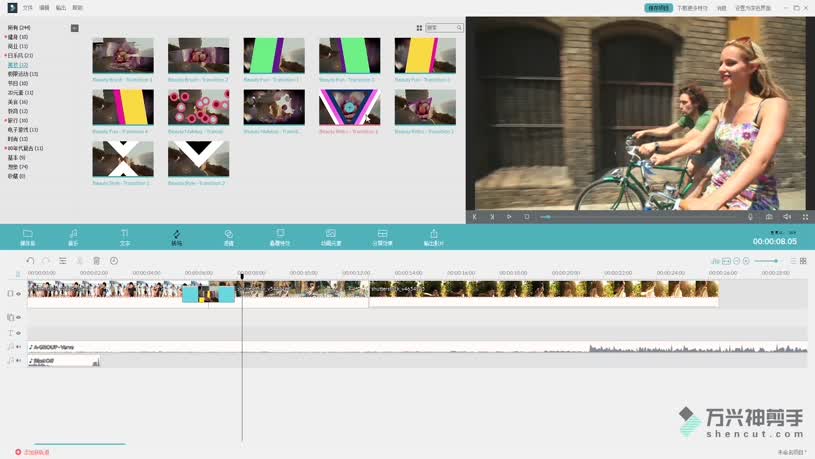Open the clip edit settings icon
815x459 pixels.
pyautogui.click(x=63, y=260)
